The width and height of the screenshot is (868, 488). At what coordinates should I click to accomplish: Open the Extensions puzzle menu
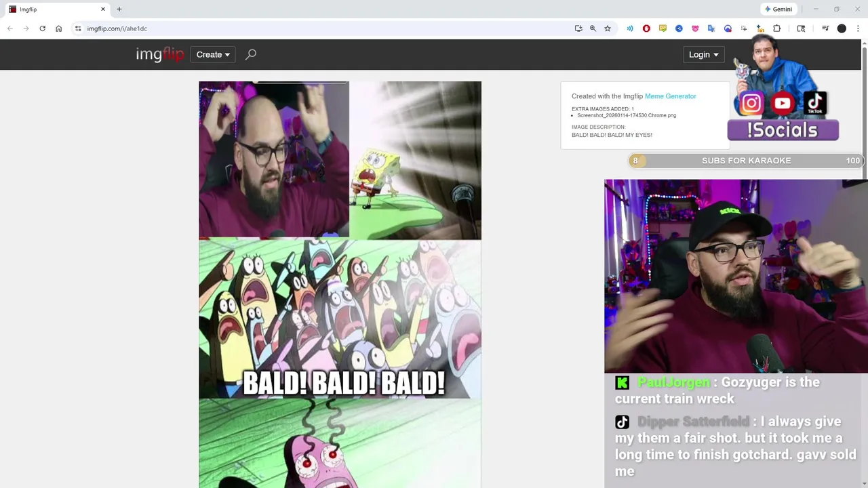point(777,28)
